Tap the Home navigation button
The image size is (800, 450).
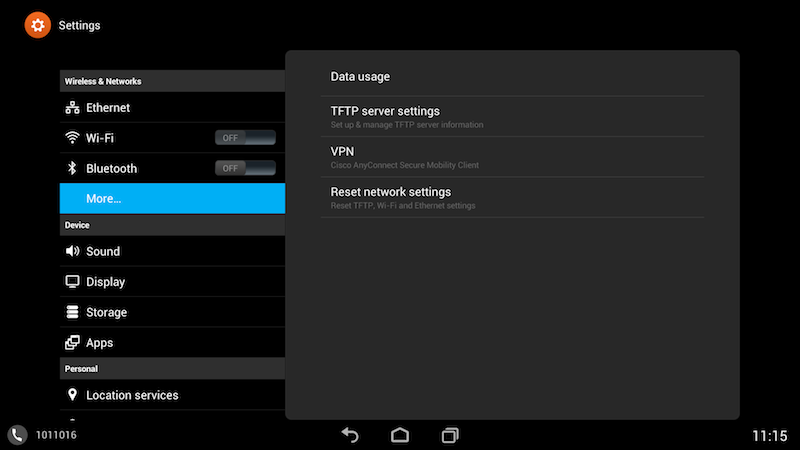(400, 435)
